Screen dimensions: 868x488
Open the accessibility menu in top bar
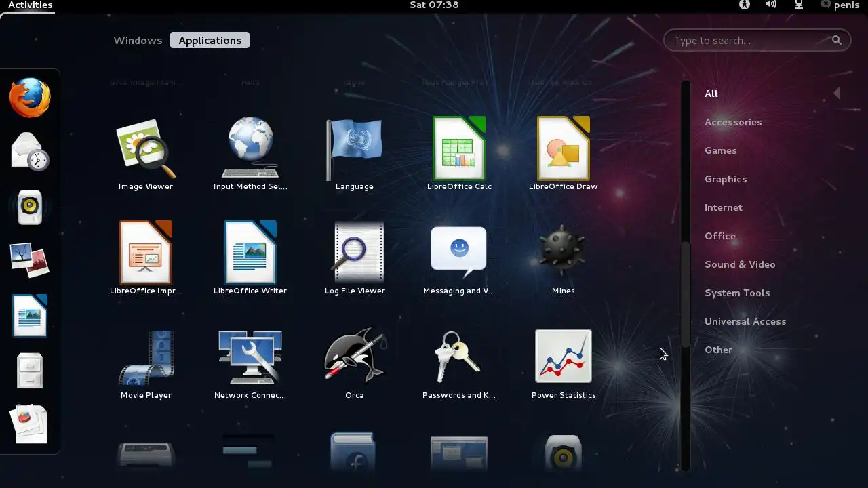coord(745,5)
